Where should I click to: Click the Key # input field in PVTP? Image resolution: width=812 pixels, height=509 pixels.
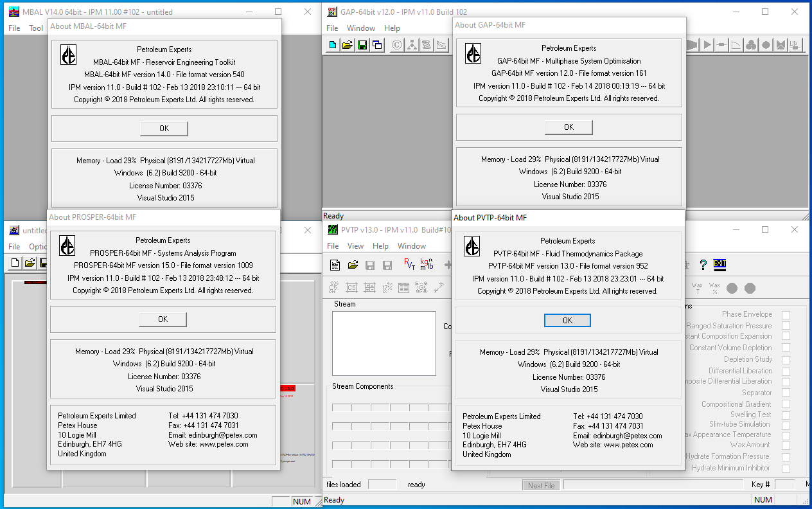click(784, 485)
